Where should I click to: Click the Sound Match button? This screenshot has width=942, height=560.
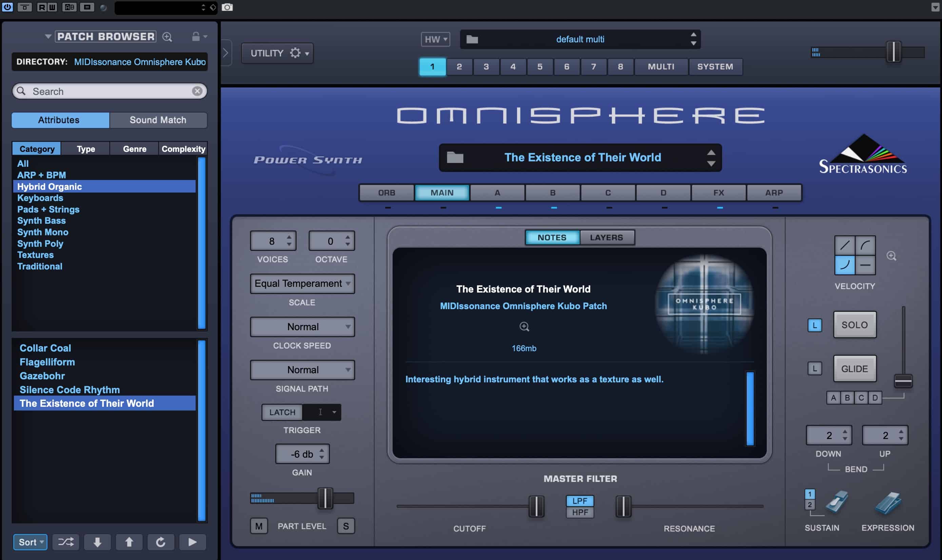(158, 120)
